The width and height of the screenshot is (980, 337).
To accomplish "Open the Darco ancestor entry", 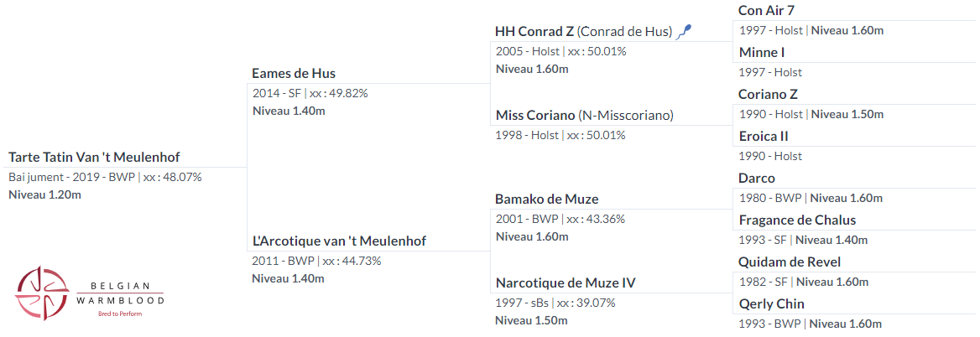I will [756, 179].
